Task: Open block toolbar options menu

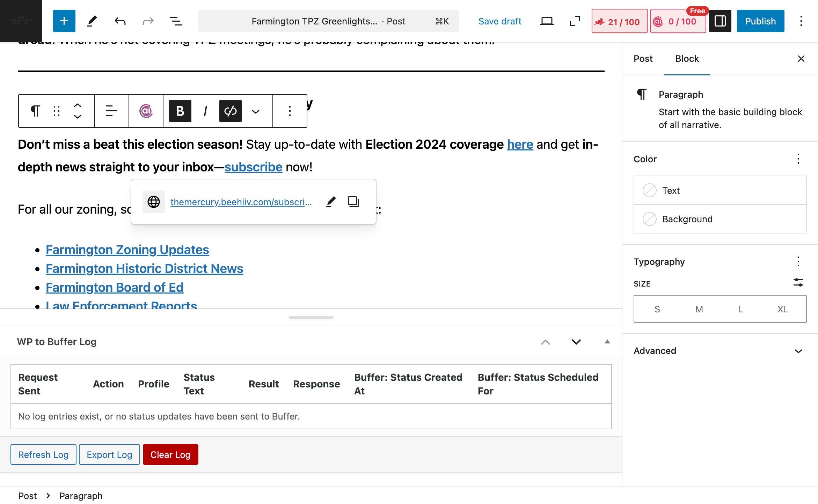Action: point(290,111)
